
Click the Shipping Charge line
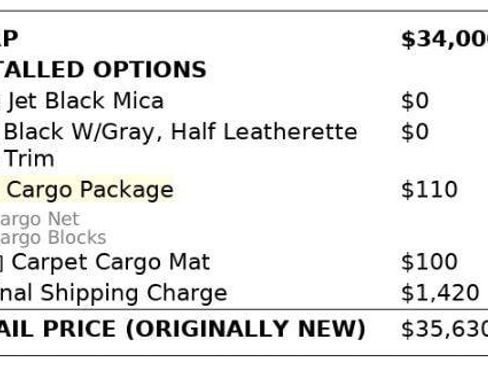(x=113, y=293)
